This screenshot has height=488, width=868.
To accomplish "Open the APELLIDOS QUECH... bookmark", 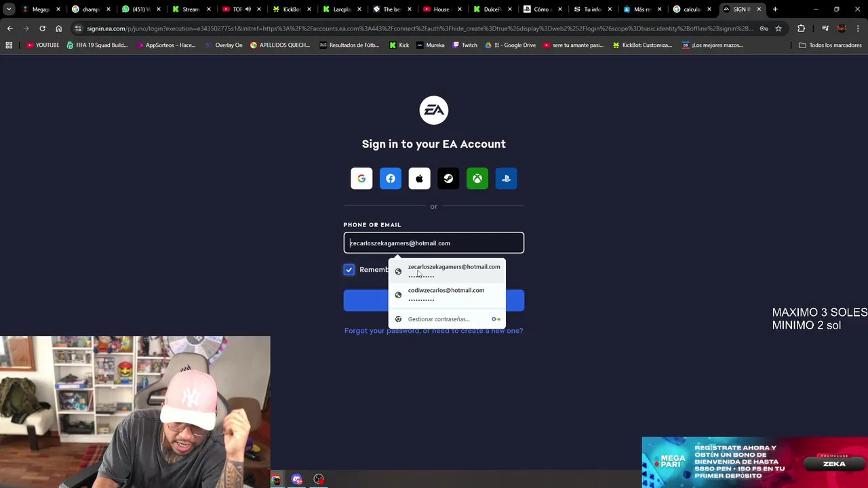I will click(280, 45).
